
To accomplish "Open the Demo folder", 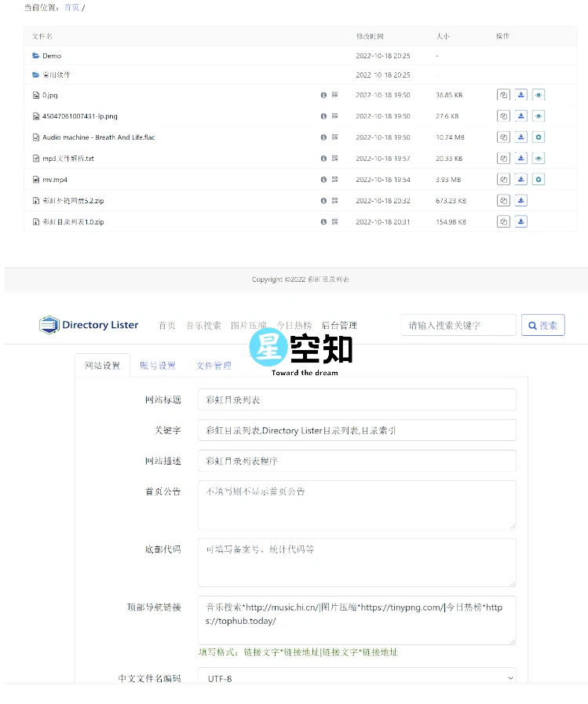I will [x=52, y=56].
